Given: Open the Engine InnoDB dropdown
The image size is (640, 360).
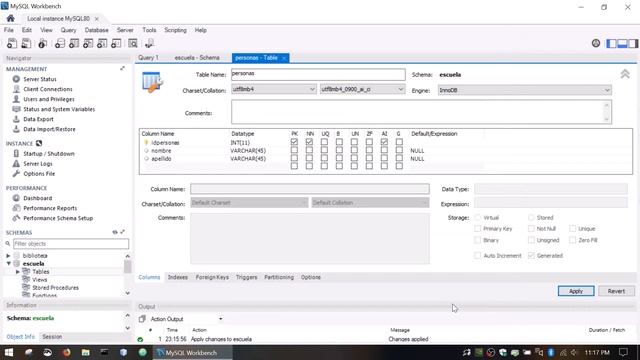Looking at the screenshot, I should point(524,90).
